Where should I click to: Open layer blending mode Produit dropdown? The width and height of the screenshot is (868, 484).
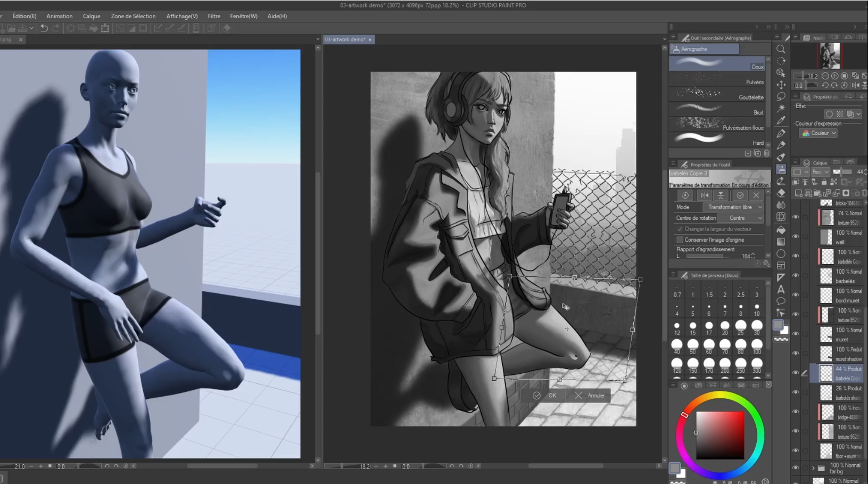point(820,172)
